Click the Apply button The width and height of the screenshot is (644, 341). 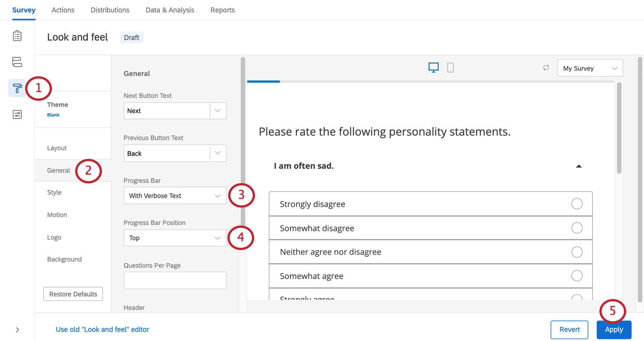(x=614, y=330)
